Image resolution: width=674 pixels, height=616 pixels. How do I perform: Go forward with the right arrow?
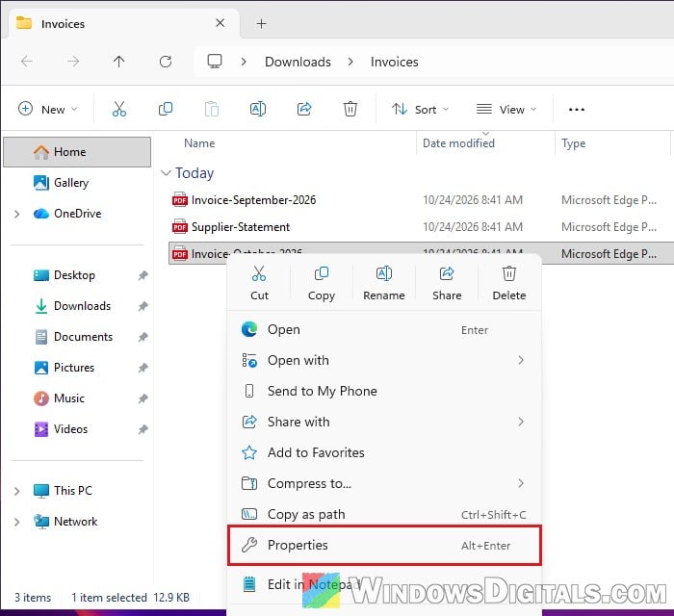pyautogui.click(x=73, y=62)
